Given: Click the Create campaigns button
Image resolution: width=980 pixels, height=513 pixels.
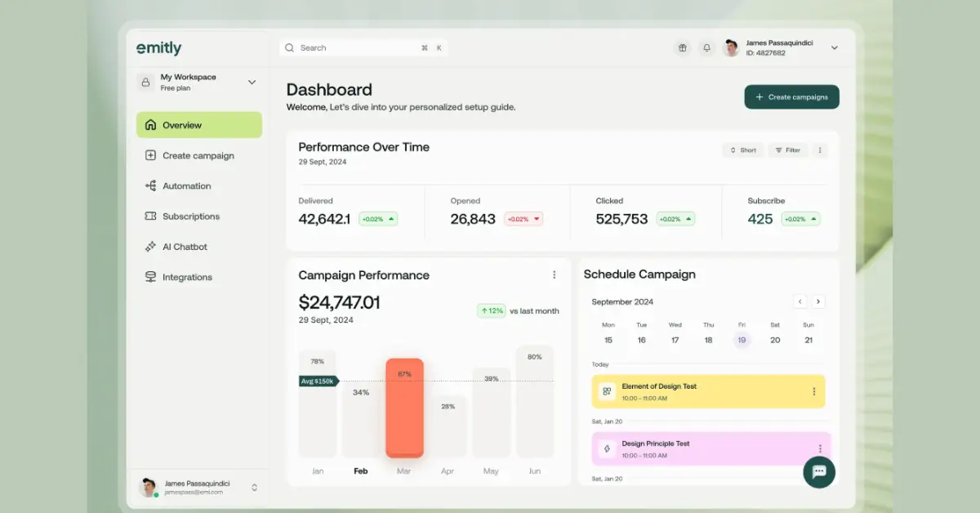Looking at the screenshot, I should [791, 96].
